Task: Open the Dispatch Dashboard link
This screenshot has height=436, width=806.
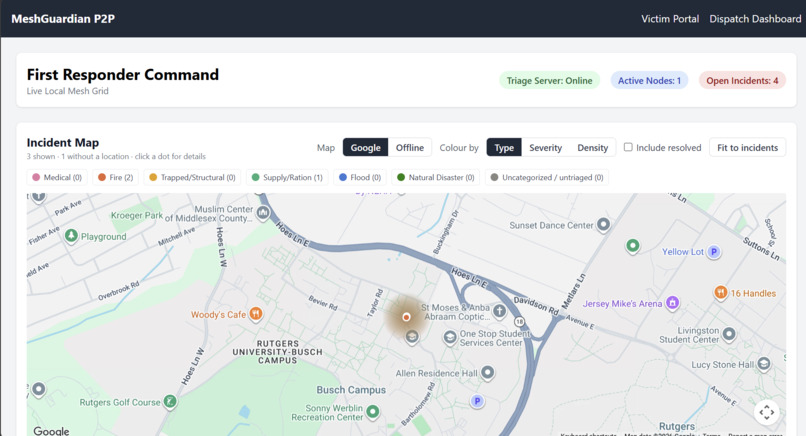Action: click(x=755, y=19)
